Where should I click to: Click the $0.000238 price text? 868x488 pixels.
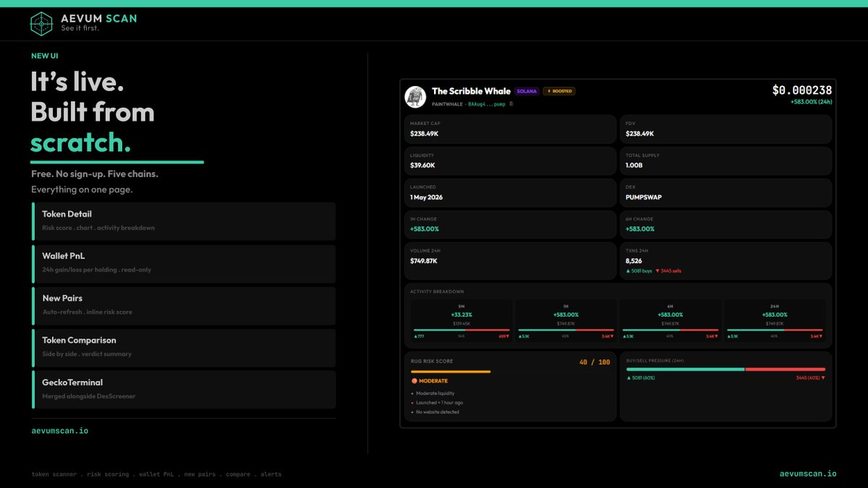click(x=802, y=90)
